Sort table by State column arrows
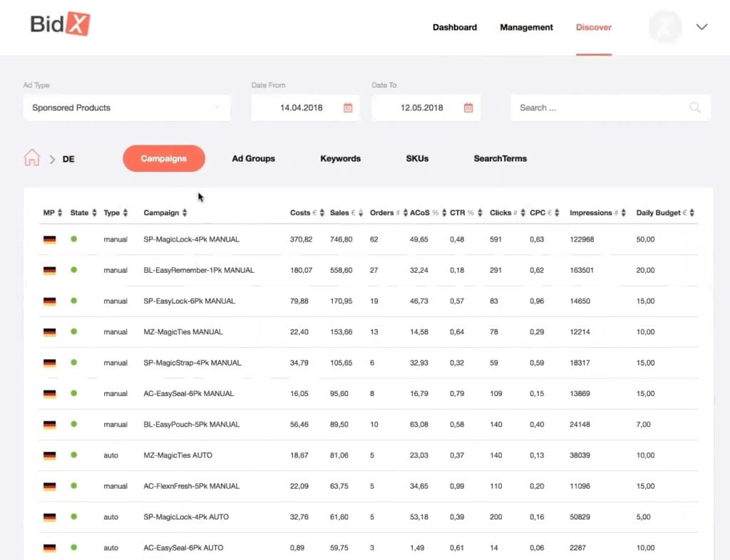This screenshot has height=560, width=730. pyautogui.click(x=94, y=213)
